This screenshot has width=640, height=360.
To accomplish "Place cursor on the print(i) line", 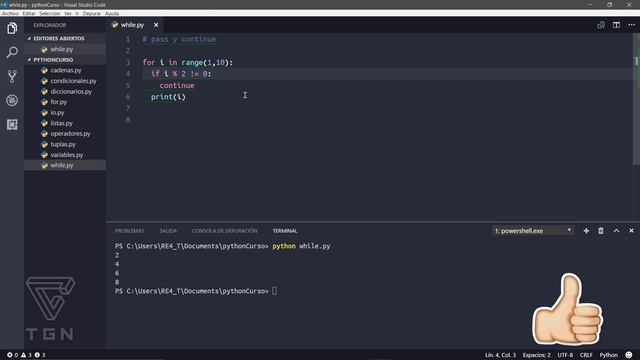I will pos(168,97).
